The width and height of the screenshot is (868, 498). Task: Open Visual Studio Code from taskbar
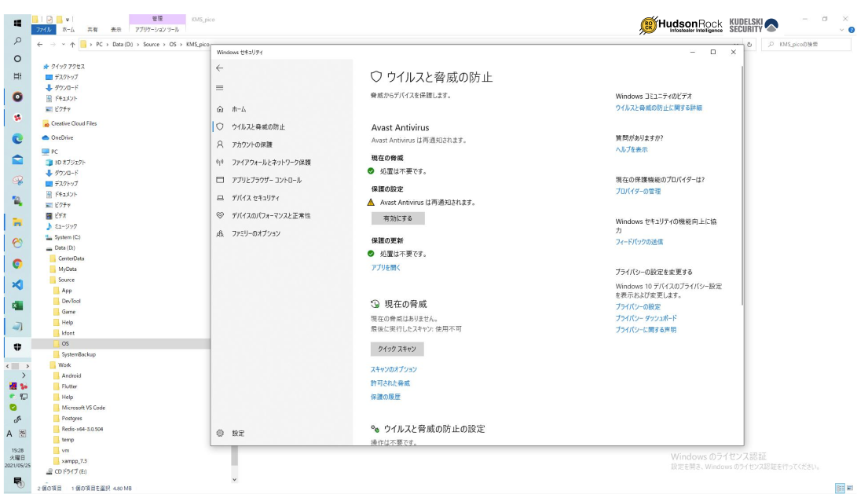pyautogui.click(x=18, y=284)
